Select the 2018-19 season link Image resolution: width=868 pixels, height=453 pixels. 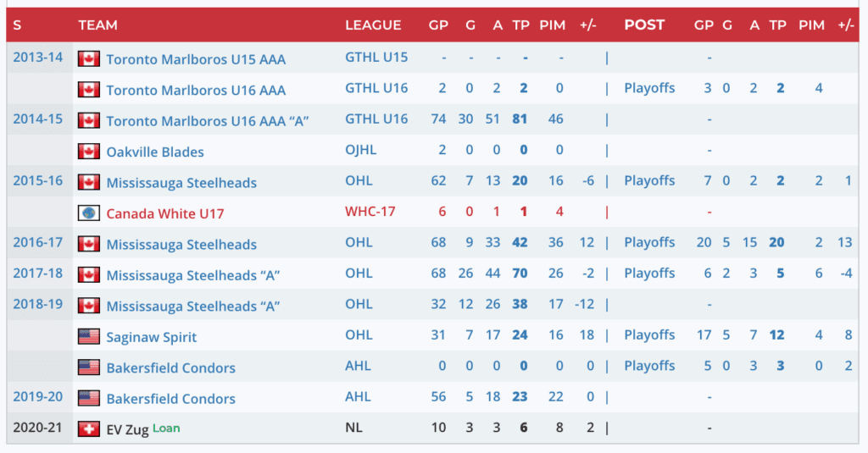[x=38, y=304]
